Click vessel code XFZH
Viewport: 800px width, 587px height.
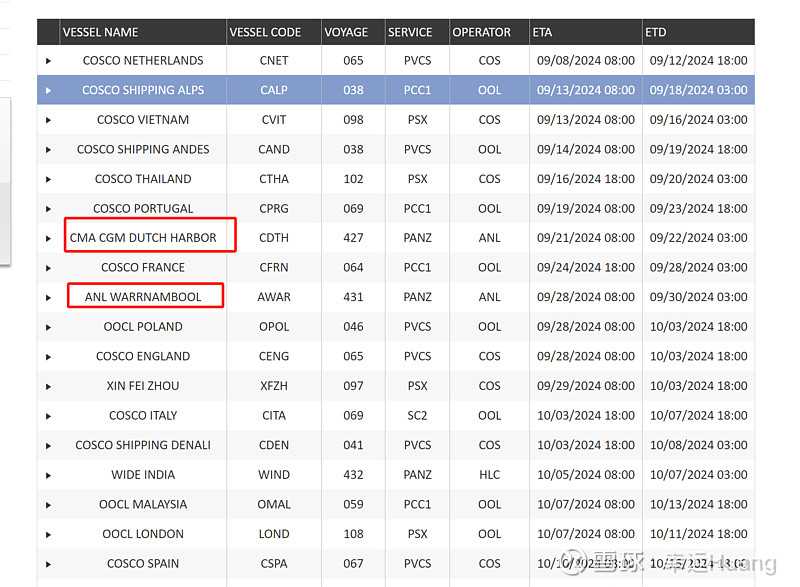(x=274, y=386)
